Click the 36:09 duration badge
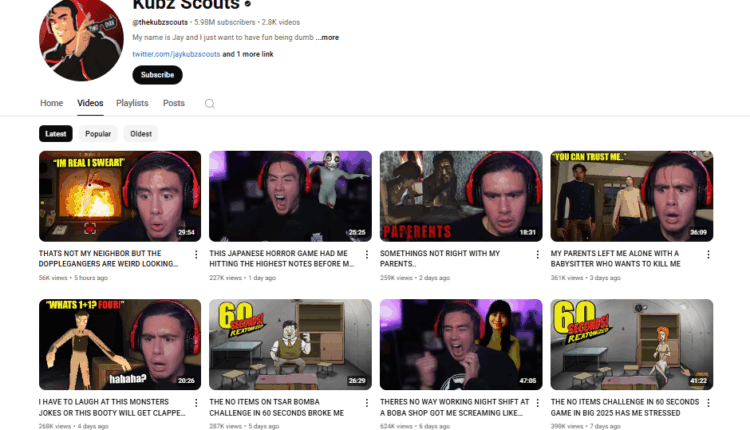This screenshot has width=750, height=430. [x=698, y=232]
